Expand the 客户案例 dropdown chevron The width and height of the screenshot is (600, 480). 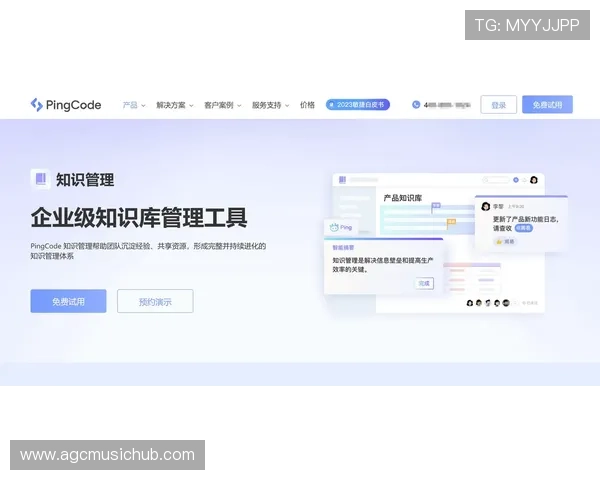[x=239, y=106]
